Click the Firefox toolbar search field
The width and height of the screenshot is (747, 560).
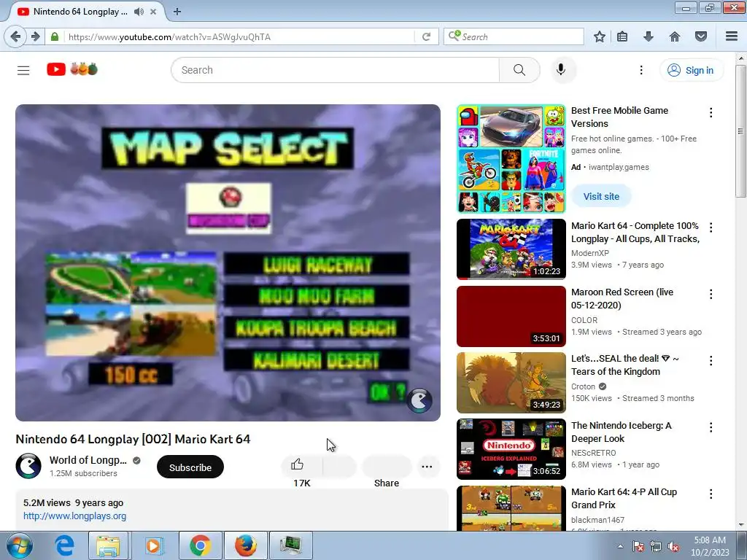tap(514, 36)
